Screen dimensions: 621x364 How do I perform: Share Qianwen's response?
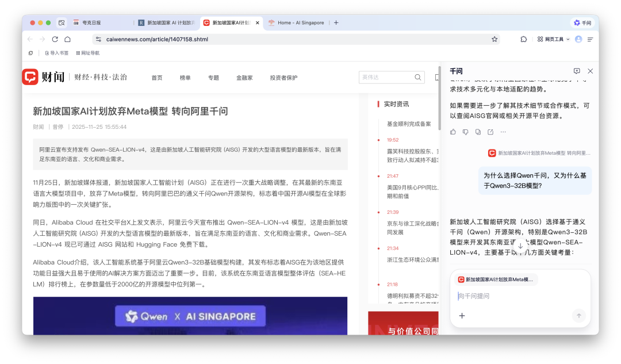click(x=490, y=132)
